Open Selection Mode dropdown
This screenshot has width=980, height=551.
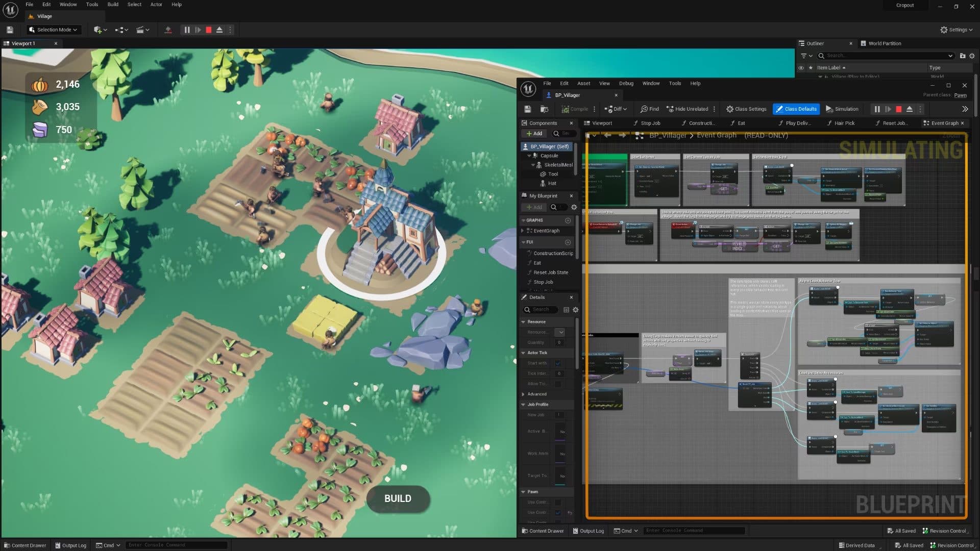[54, 30]
